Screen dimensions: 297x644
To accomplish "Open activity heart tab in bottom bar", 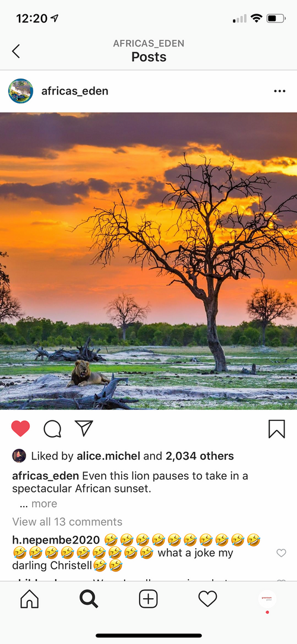I will 207,599.
